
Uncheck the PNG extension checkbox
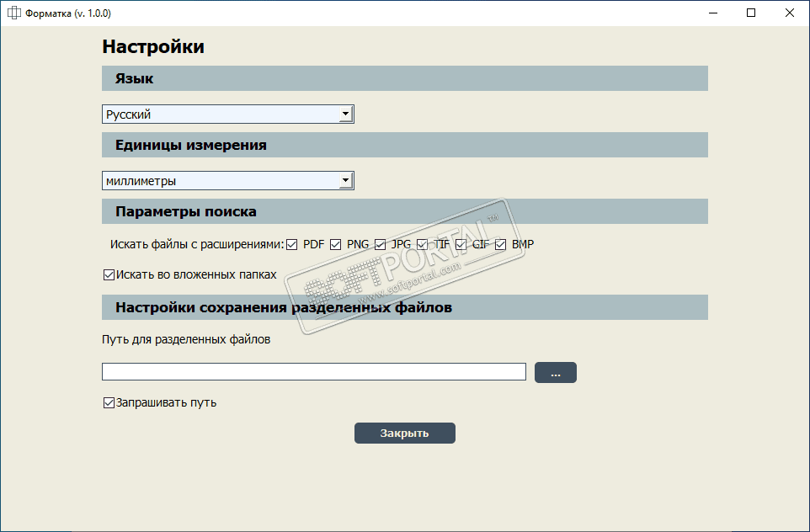[336, 245]
